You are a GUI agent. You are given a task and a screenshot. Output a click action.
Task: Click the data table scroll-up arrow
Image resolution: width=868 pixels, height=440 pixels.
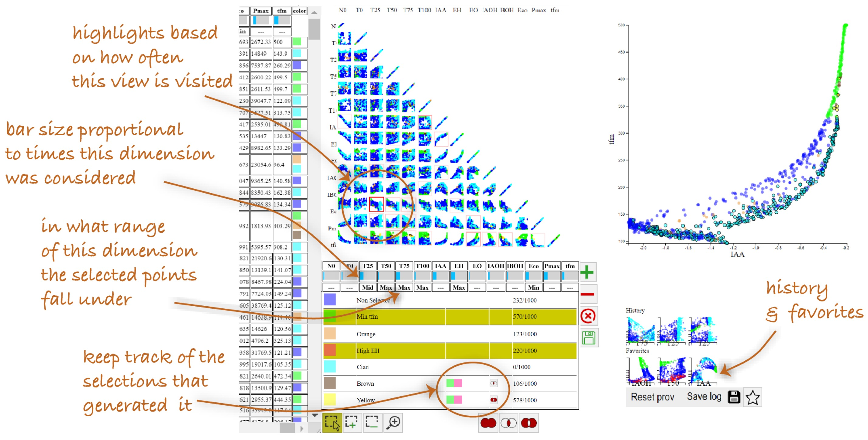click(314, 12)
